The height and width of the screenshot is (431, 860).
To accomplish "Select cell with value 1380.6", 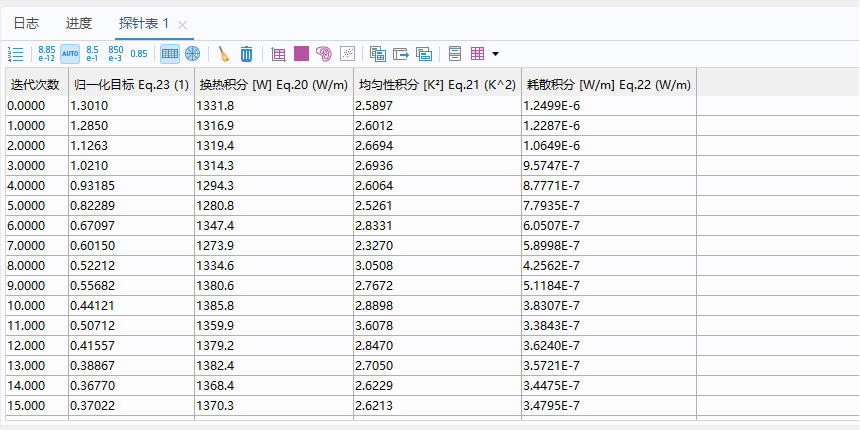I will 274,286.
